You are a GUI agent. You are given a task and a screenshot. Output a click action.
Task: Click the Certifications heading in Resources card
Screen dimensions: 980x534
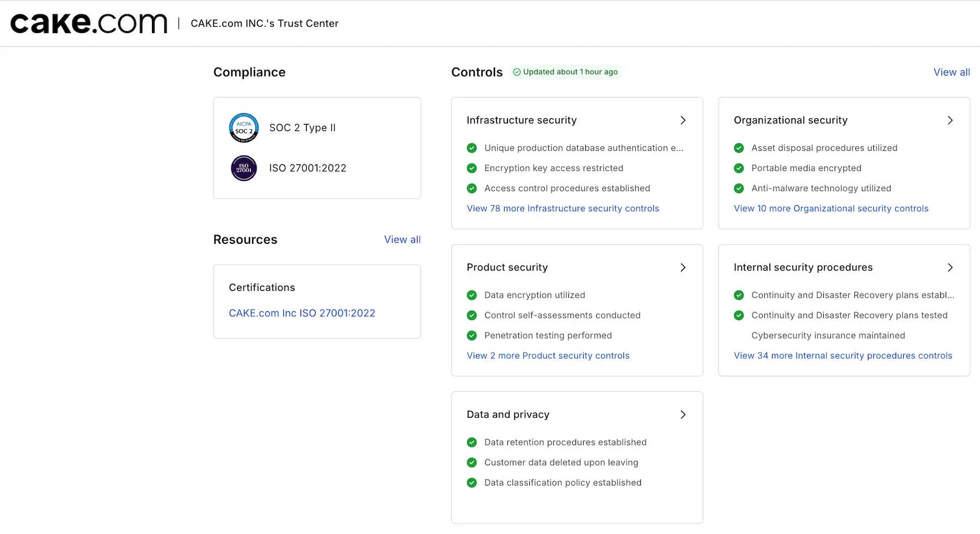point(262,287)
